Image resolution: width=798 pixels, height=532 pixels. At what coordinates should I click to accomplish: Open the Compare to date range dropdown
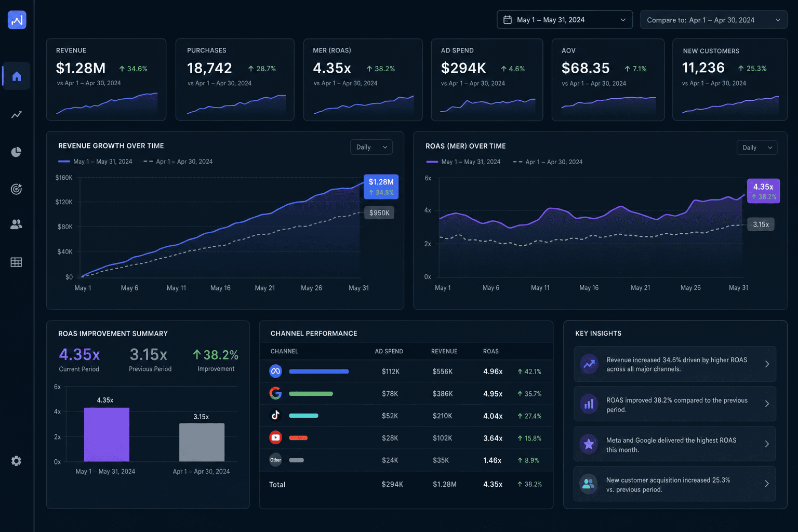coord(714,20)
